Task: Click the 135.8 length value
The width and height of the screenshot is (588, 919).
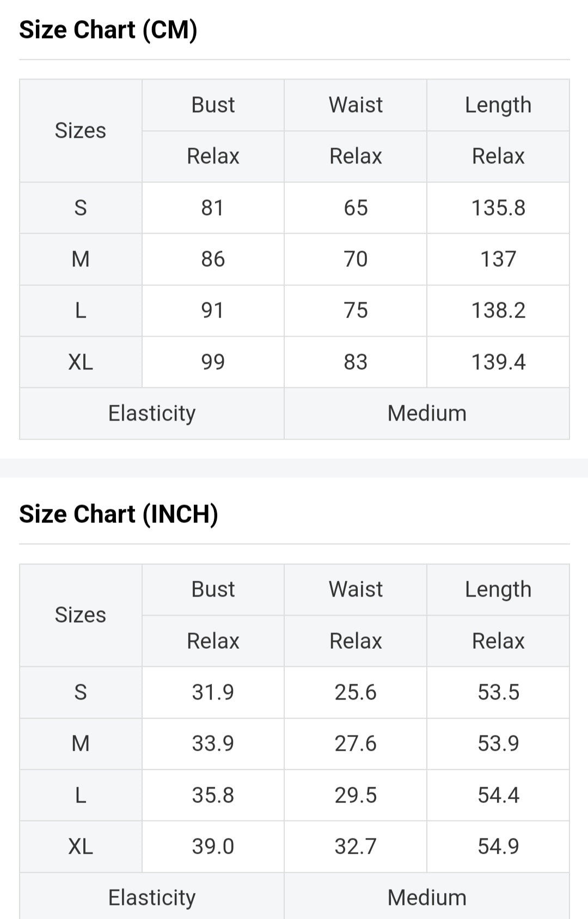Action: [498, 208]
